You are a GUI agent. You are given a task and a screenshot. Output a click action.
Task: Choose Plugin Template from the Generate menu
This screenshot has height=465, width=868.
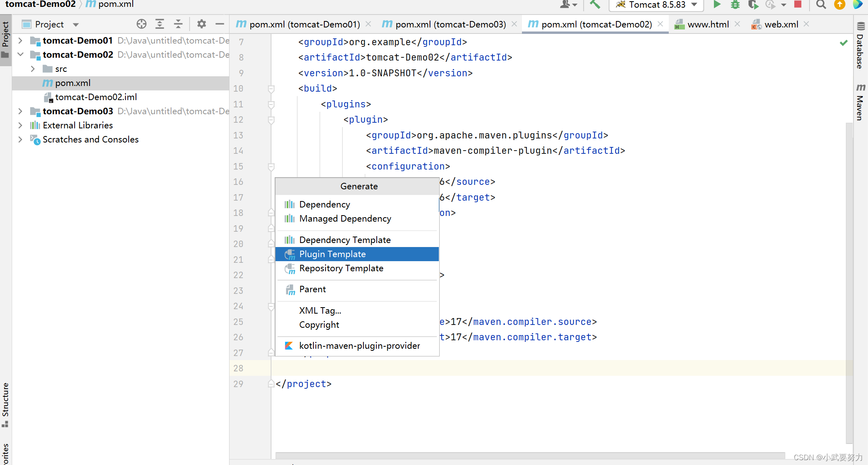pos(332,254)
